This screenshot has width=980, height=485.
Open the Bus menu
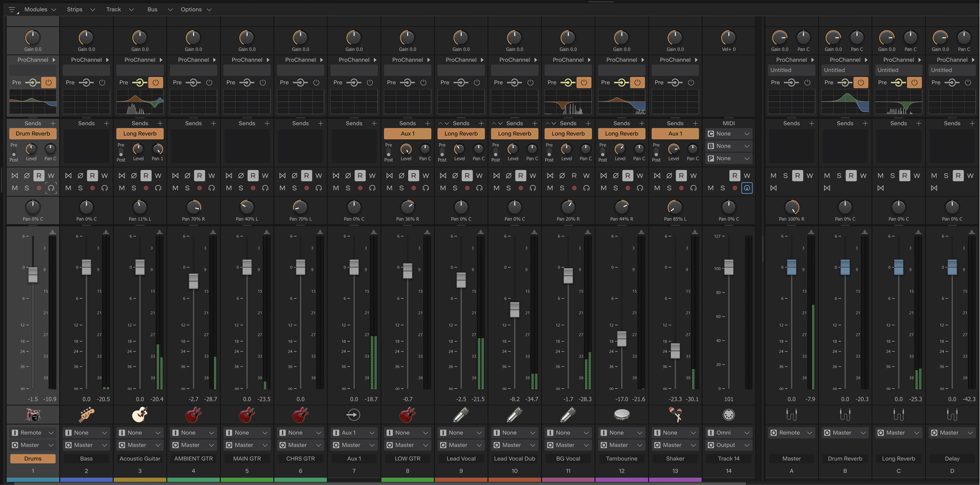tap(160, 9)
